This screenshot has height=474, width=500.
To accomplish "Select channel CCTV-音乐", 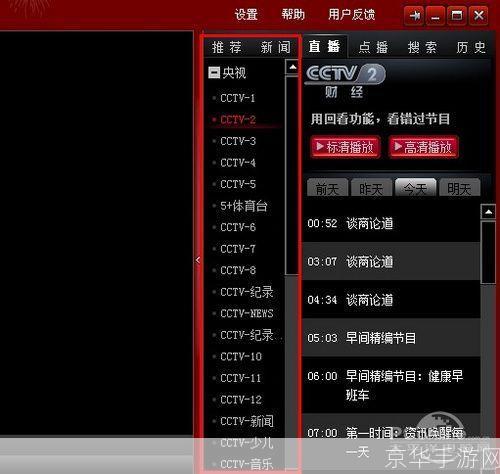I will coord(247,464).
